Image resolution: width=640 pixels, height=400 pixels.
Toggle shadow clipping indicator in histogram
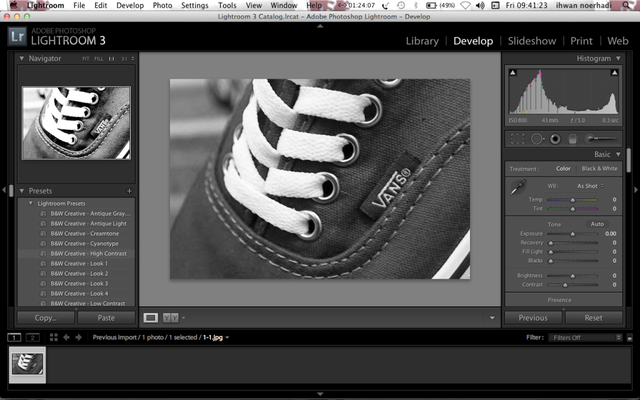tap(513, 73)
